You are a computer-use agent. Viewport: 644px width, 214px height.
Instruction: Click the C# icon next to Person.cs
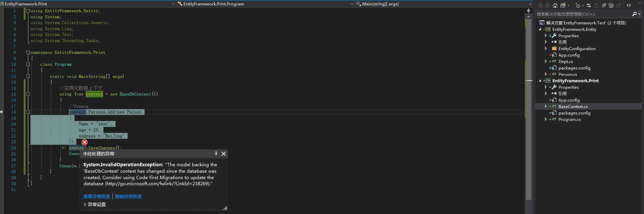click(x=554, y=74)
